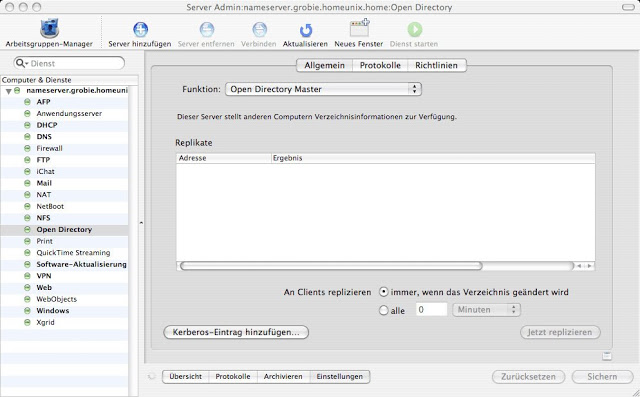Click the Replikate scrollbar right arrow
Screen dimensions: 640x397
[x=589, y=266]
